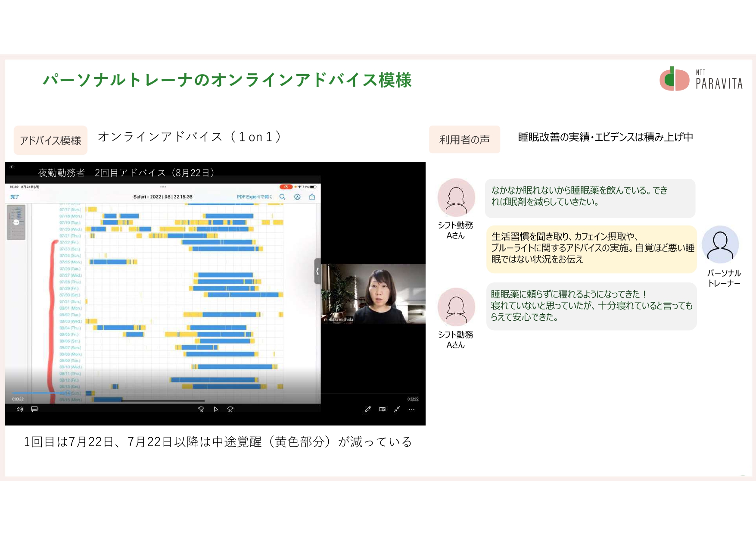Skip back 10 seconds in the video
756x535 pixels.
[x=201, y=409]
